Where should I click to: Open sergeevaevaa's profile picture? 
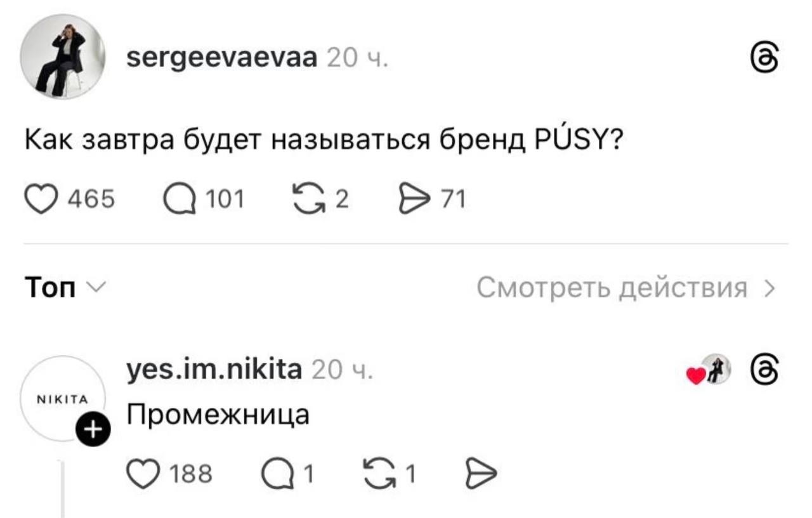[x=62, y=57]
